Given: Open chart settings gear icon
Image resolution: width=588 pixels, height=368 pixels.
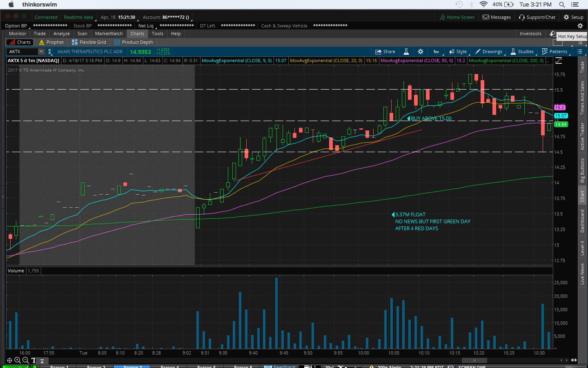Looking at the screenshot, I should [421, 52].
